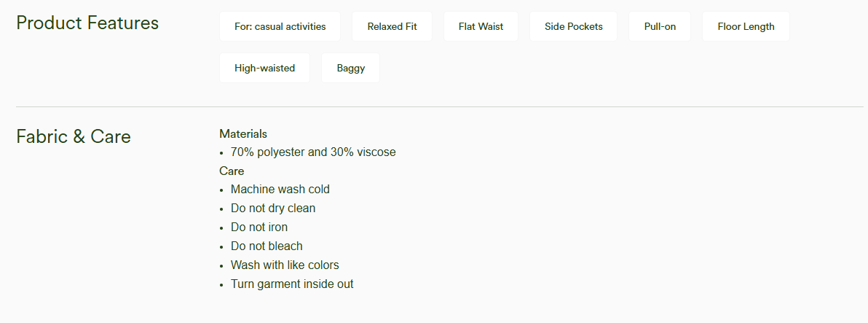The height and width of the screenshot is (323, 868).
Task: Click the divider line below Product Features
Action: pyautogui.click(x=440, y=106)
